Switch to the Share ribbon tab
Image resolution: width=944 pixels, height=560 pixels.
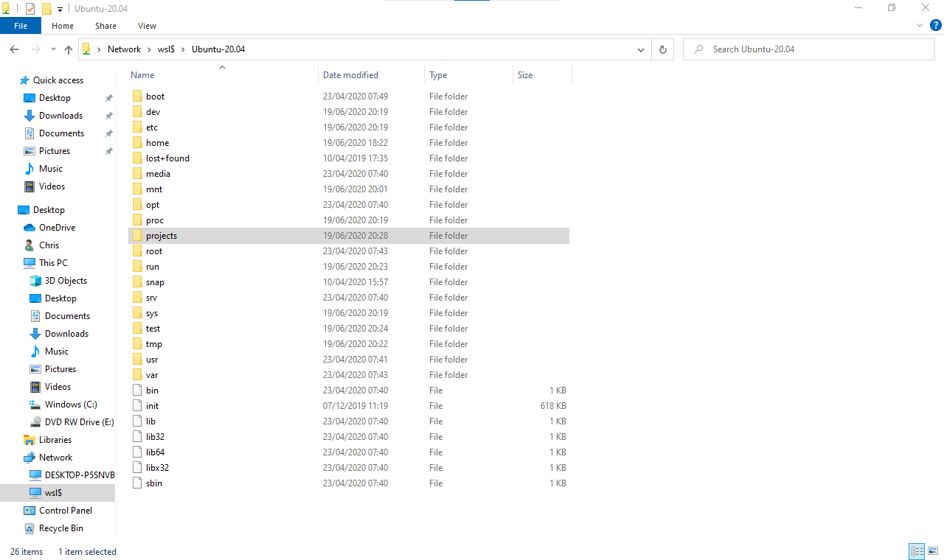click(105, 26)
